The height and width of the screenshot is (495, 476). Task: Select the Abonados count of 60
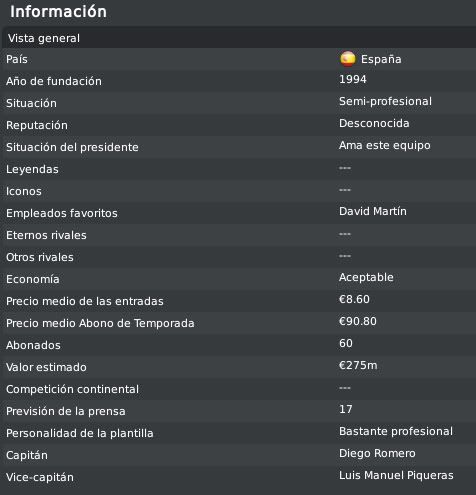[x=346, y=343]
